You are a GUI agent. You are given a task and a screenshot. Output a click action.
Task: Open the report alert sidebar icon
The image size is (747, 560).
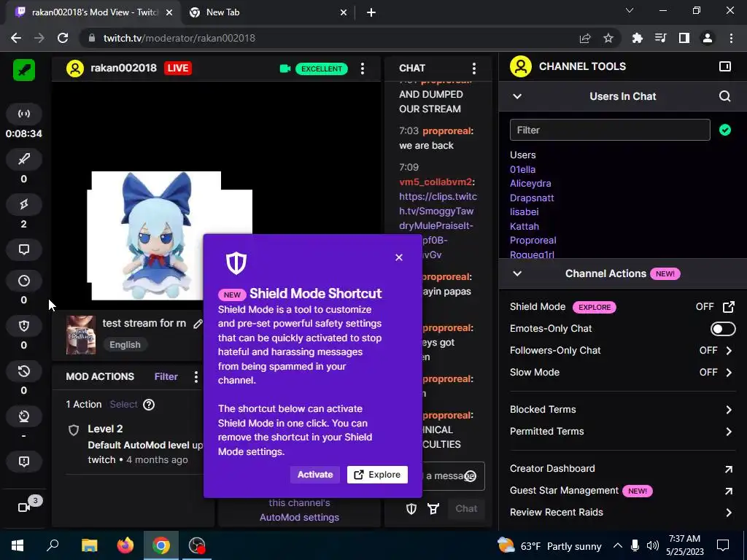pos(24,462)
